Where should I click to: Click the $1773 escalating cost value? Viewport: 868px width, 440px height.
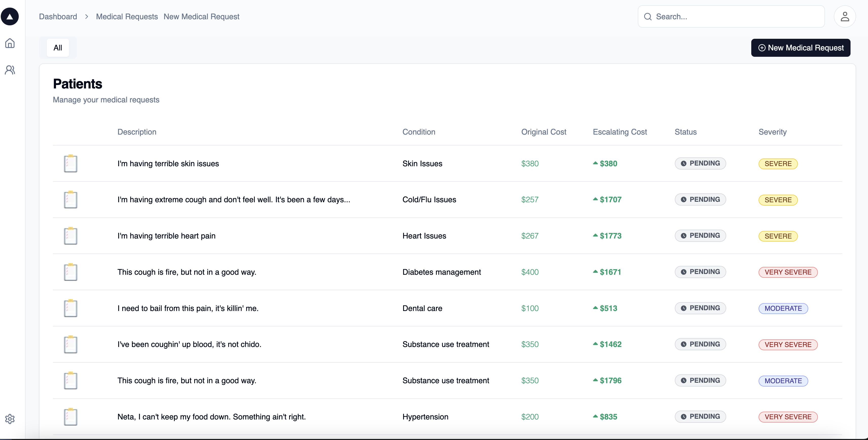click(610, 236)
